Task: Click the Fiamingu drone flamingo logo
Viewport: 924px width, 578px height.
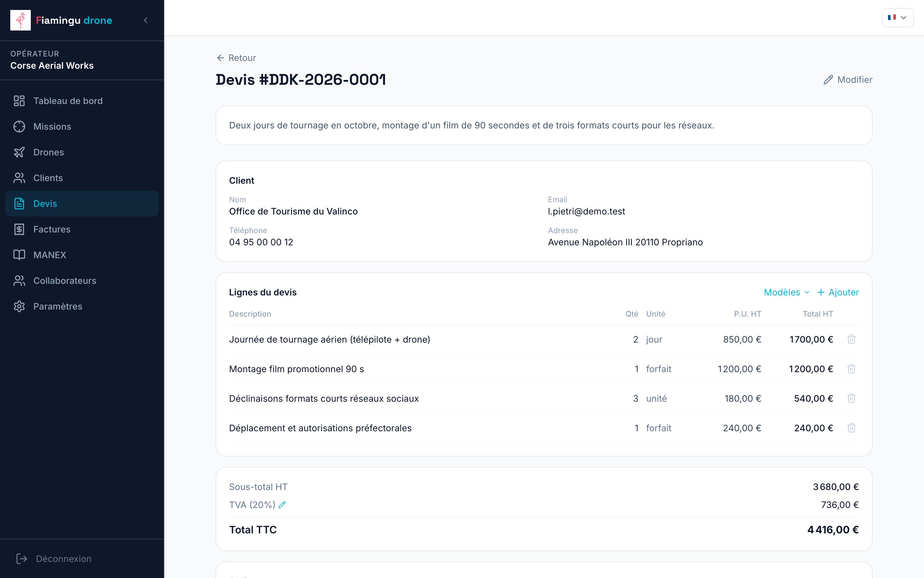Action: pos(20,20)
